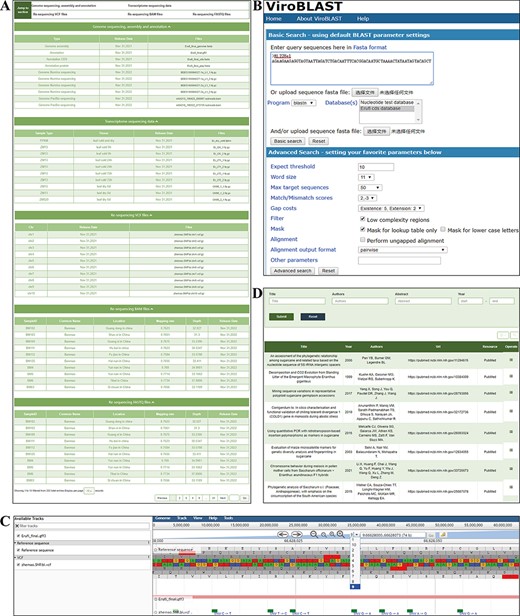
Task: Open the Fasta format link
Action: (x=370, y=47)
